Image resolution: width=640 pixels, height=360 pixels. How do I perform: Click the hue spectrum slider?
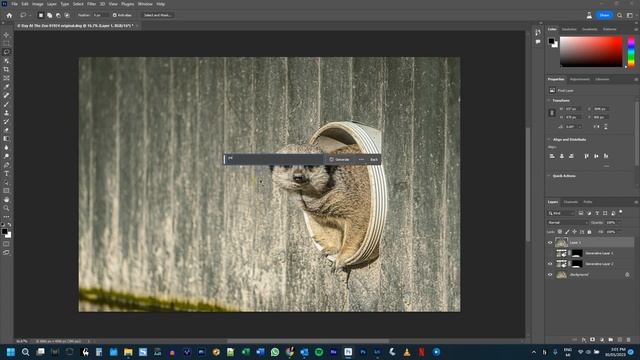(x=631, y=52)
